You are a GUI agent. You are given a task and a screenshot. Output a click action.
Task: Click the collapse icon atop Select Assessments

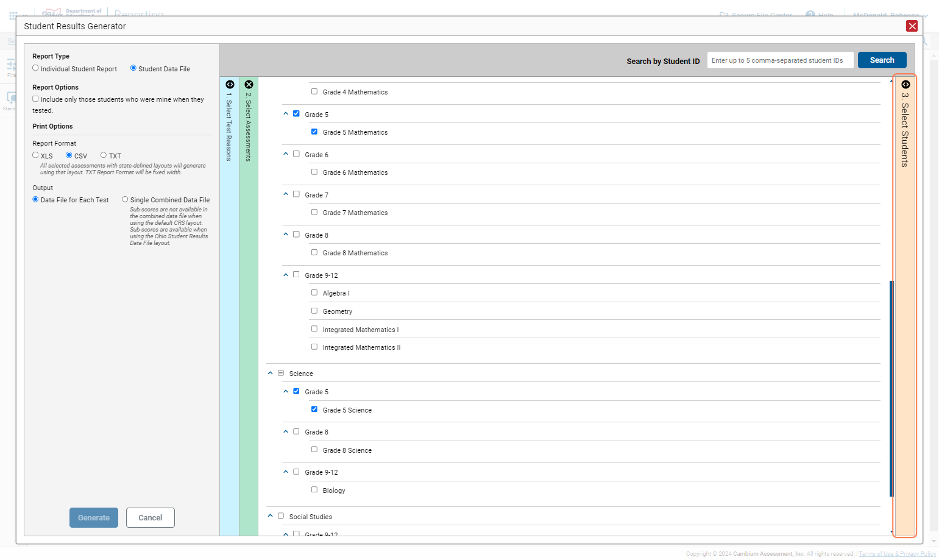249,85
